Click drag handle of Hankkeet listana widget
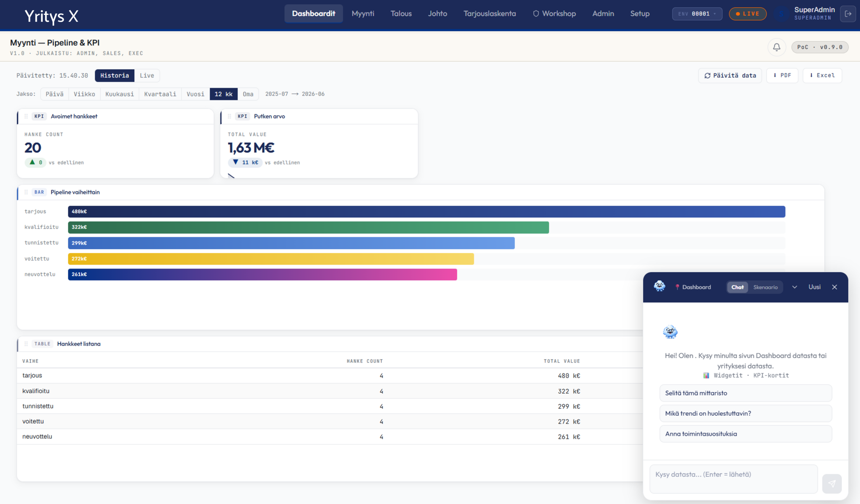The height and width of the screenshot is (504, 860). (x=26, y=344)
